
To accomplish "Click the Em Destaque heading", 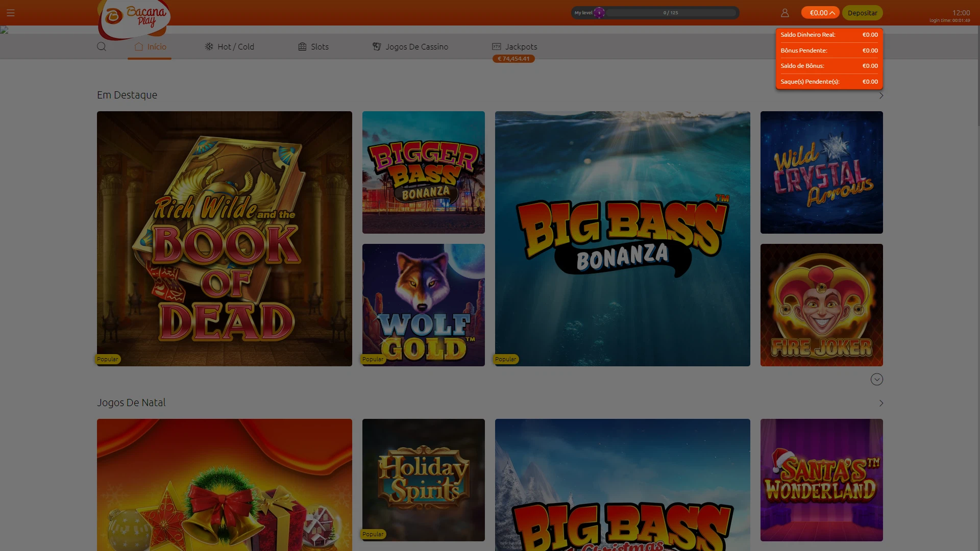I will coord(127,95).
